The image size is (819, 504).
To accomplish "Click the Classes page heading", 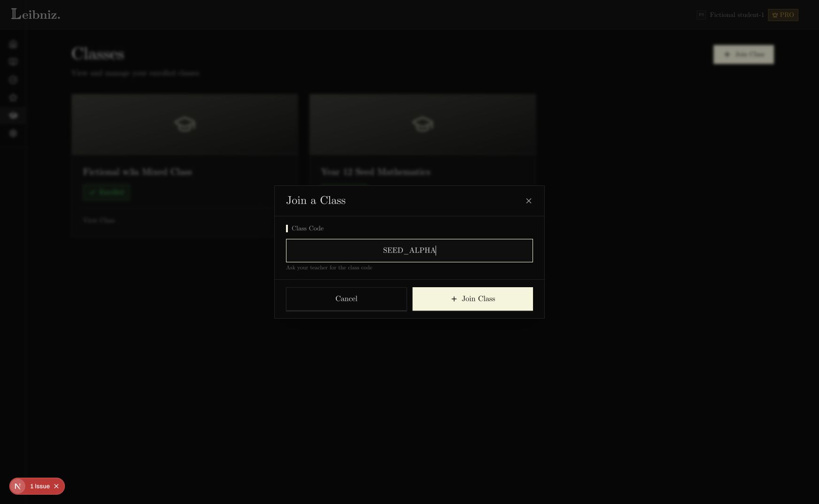I will pos(98,54).
